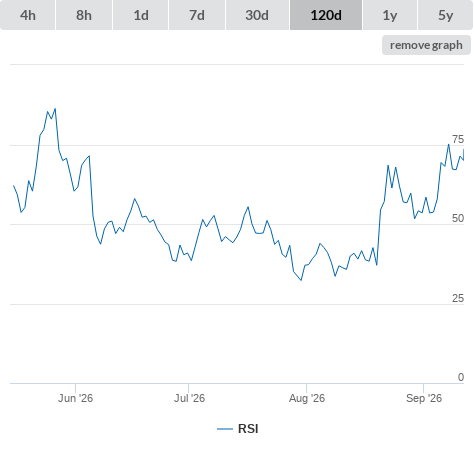The height and width of the screenshot is (455, 474).
Task: Select the 4h time range tab
Action: click(28, 15)
